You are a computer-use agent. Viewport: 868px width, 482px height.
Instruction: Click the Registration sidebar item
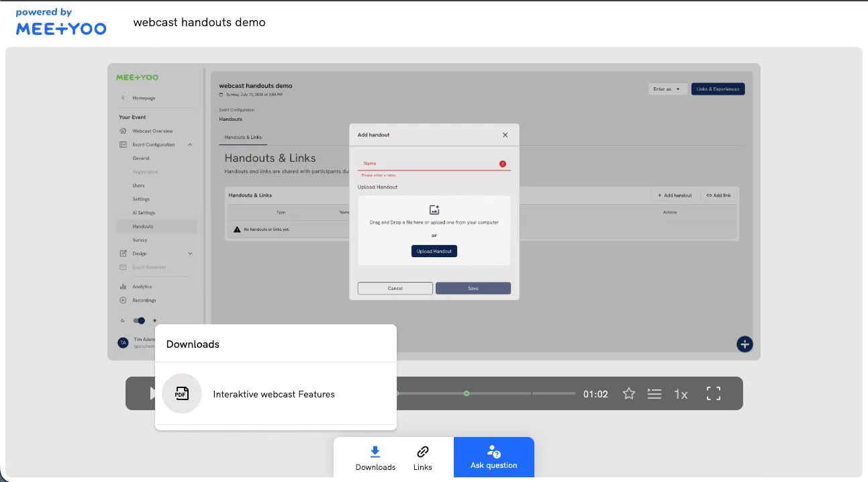(x=145, y=172)
